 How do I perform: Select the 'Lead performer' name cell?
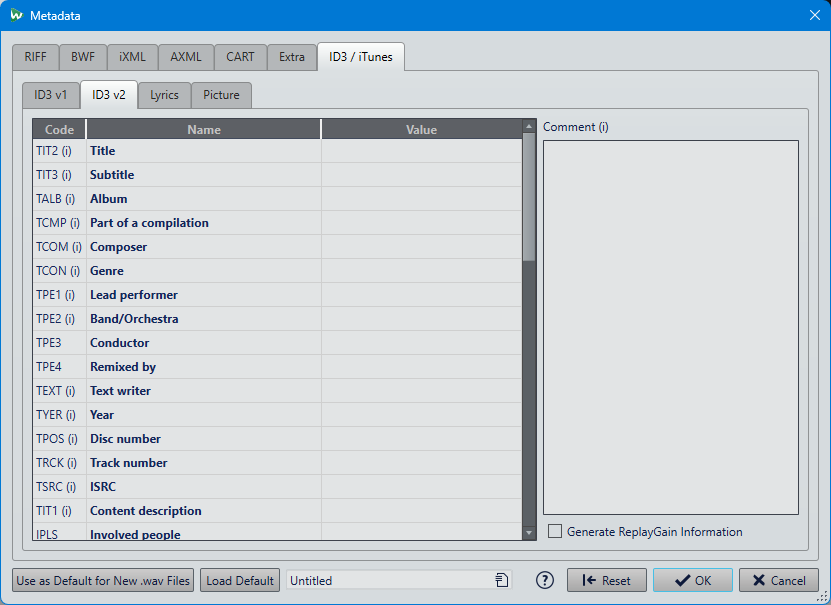[204, 295]
